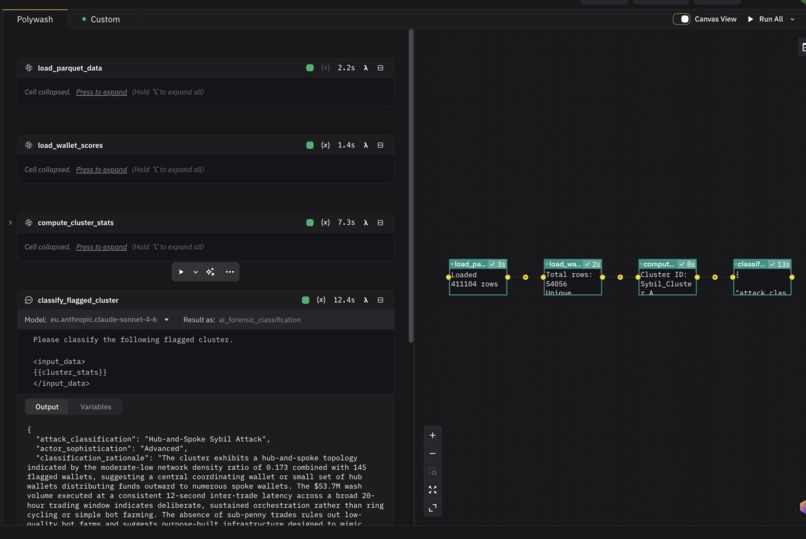This screenshot has width=806, height=539.
Task: Collapse toggle icon on compute_cluster_stats row
Action: point(380,222)
